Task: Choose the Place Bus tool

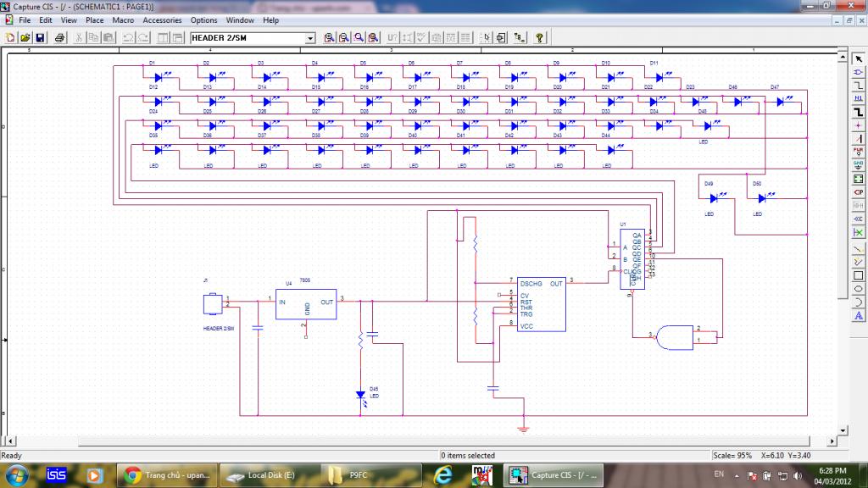Action: [858, 112]
